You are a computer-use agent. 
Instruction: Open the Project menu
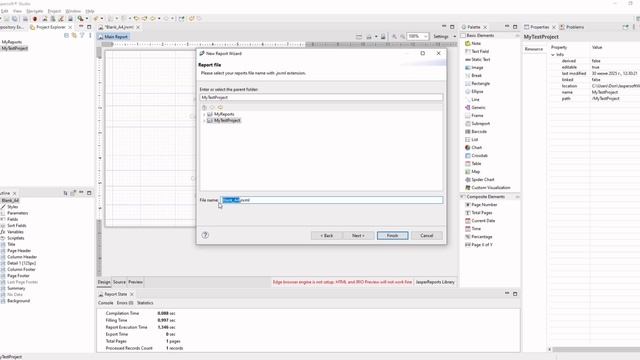[x=54, y=11]
